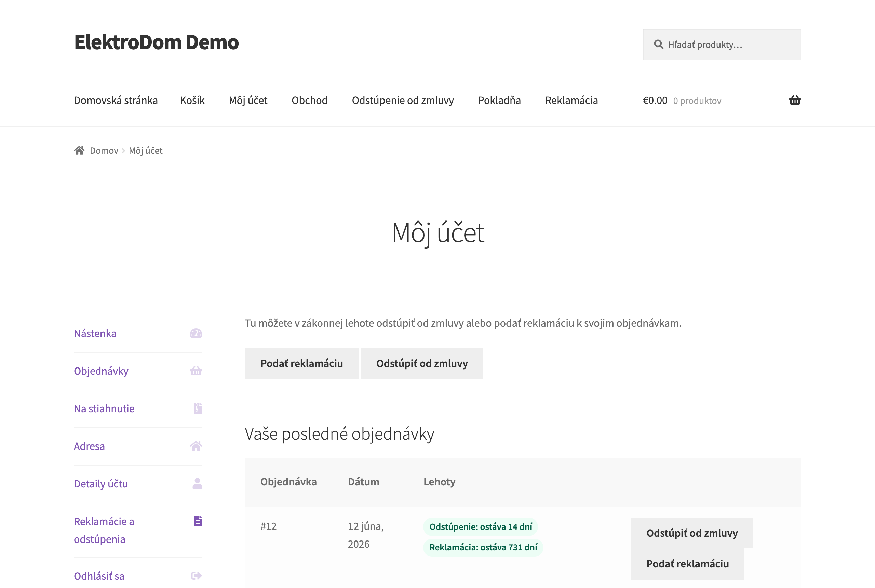Click order number #12 in the table
Screen dimensions: 875x588
tap(268, 526)
